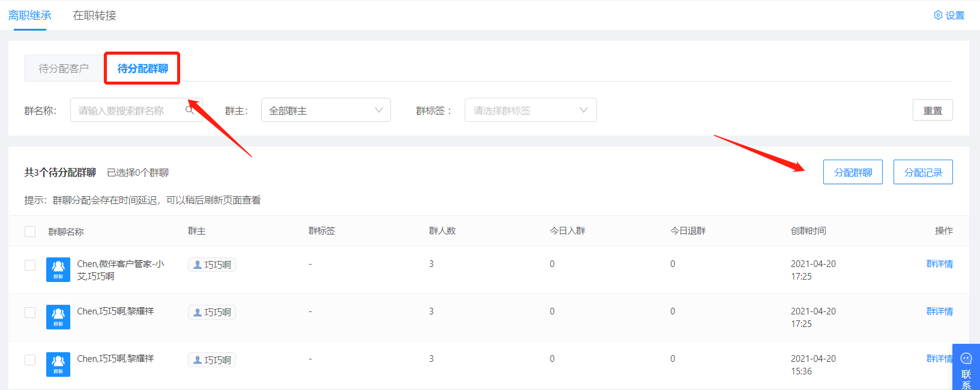980x390 pixels.
Task: Switch to the 离职继承 tab
Action: [30, 16]
